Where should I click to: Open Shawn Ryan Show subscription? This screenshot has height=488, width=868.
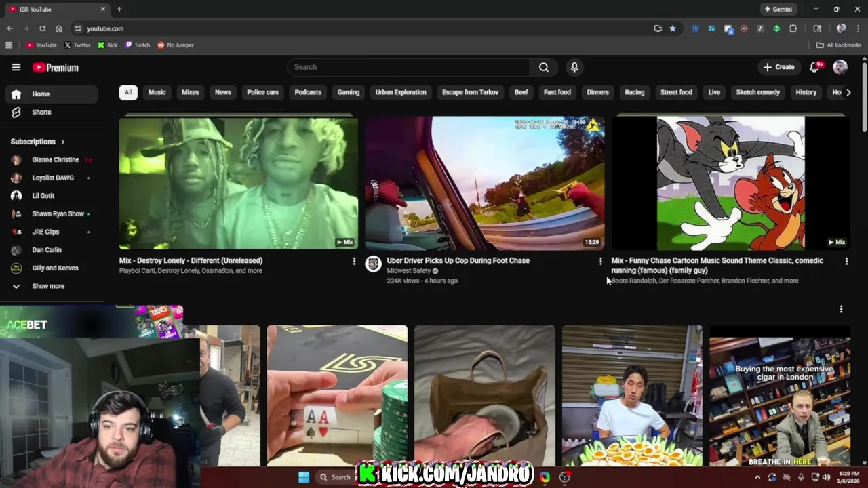(x=52, y=213)
